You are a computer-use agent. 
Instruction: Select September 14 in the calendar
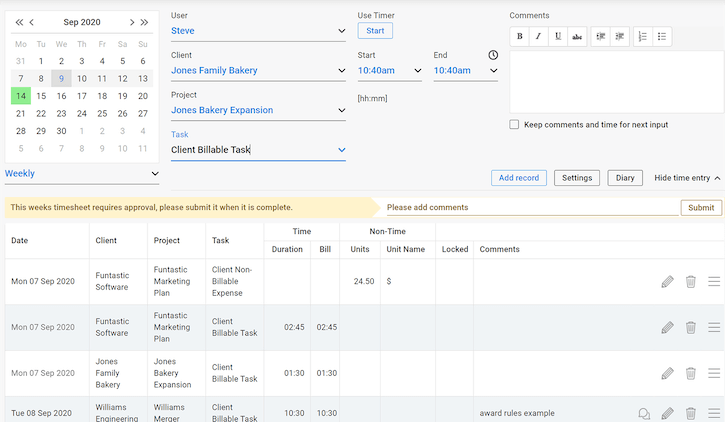click(x=21, y=96)
